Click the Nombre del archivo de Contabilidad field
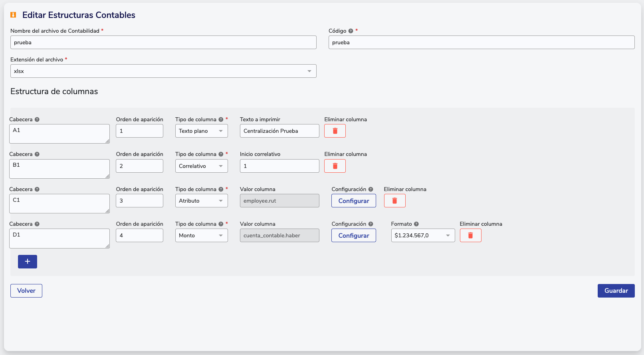644x355 pixels. click(x=163, y=42)
